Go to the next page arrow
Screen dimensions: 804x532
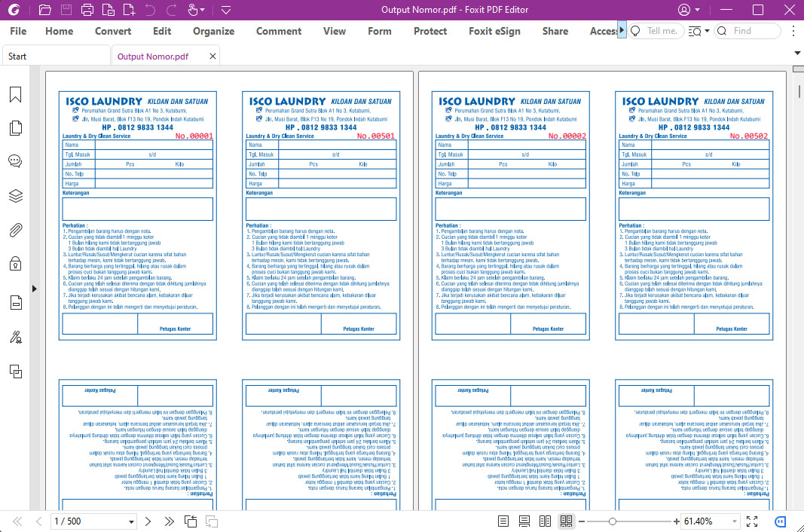[x=148, y=521]
